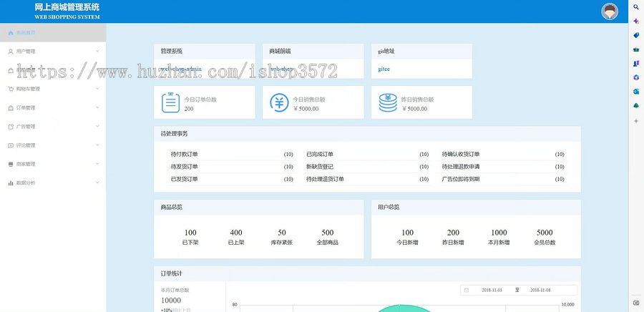This screenshot has height=312, width=644.
Task: Open the Microsoft 365 icon in browser sidebar
Action: coord(636,77)
